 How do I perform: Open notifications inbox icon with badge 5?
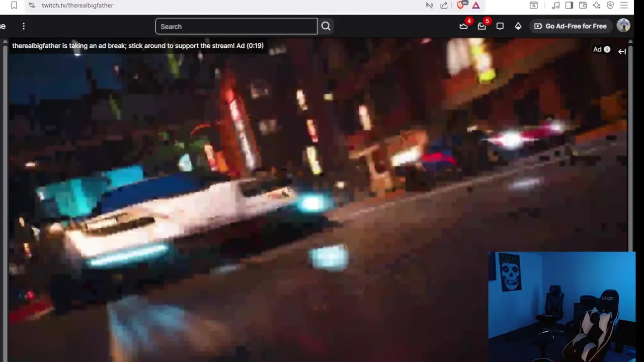coord(482,26)
